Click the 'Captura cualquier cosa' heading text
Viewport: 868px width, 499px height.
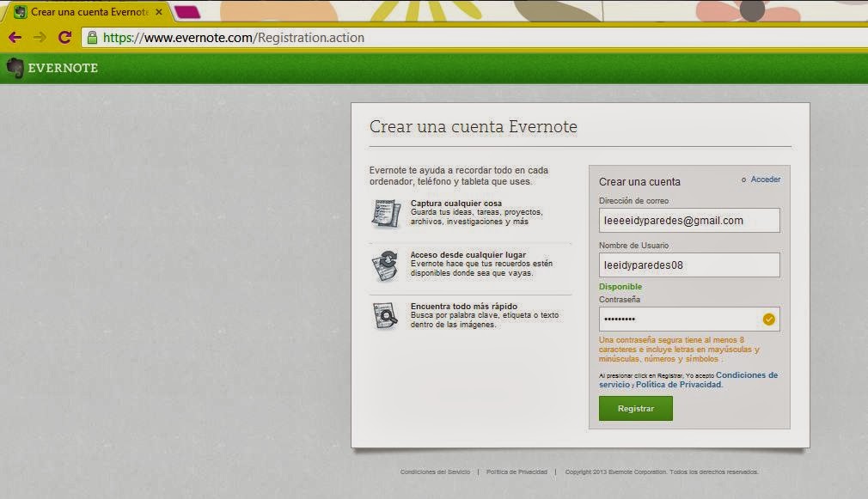click(x=456, y=203)
